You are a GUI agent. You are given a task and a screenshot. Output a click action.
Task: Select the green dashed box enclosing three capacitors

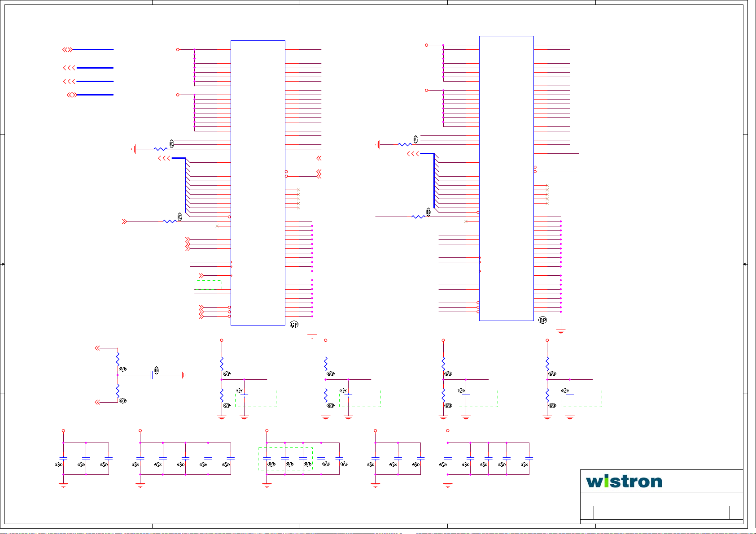pyautogui.click(x=285, y=459)
